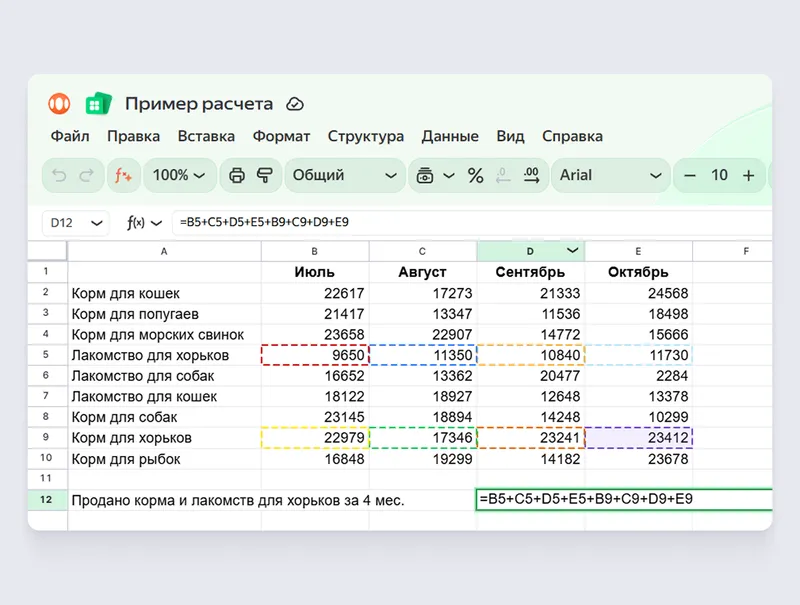The height and width of the screenshot is (605, 800).
Task: Click cell Лакомство для хорьков
Action: pyautogui.click(x=164, y=355)
